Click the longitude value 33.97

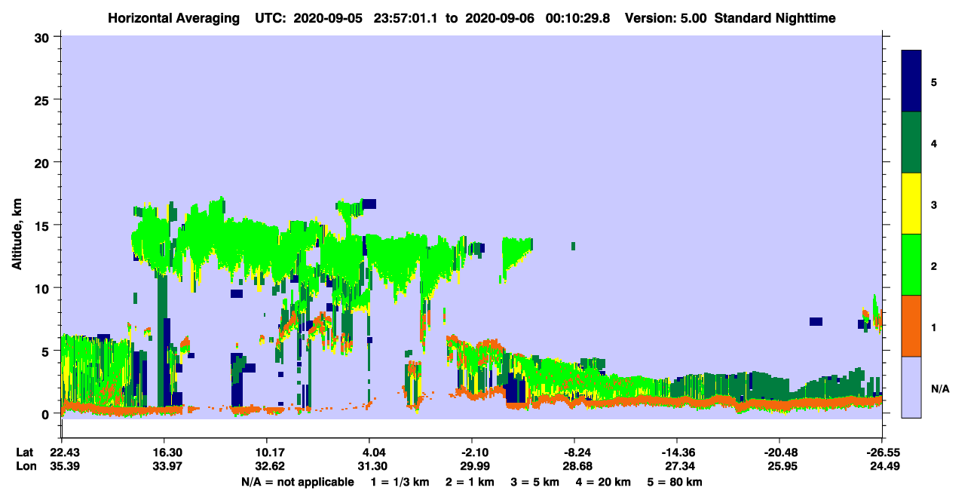click(x=164, y=467)
